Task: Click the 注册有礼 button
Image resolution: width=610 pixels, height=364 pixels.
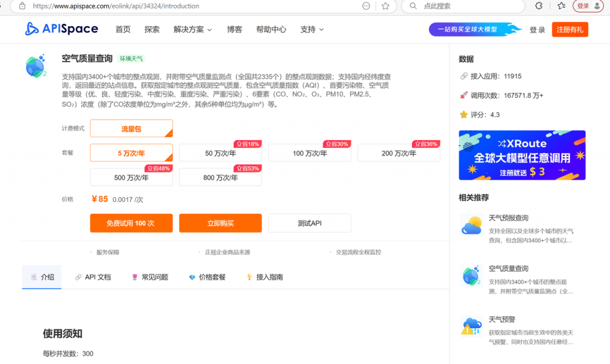Action: tap(570, 30)
